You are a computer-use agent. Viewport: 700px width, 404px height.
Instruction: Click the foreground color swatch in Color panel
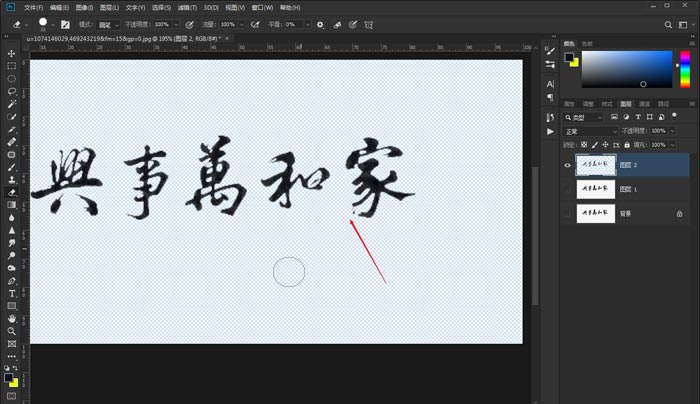click(569, 57)
